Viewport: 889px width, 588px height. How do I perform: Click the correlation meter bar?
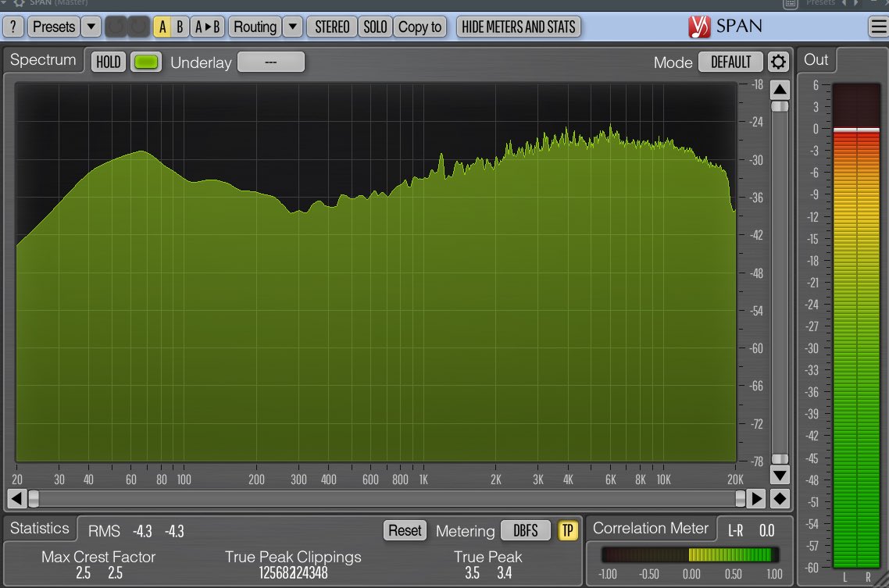pyautogui.click(x=690, y=554)
